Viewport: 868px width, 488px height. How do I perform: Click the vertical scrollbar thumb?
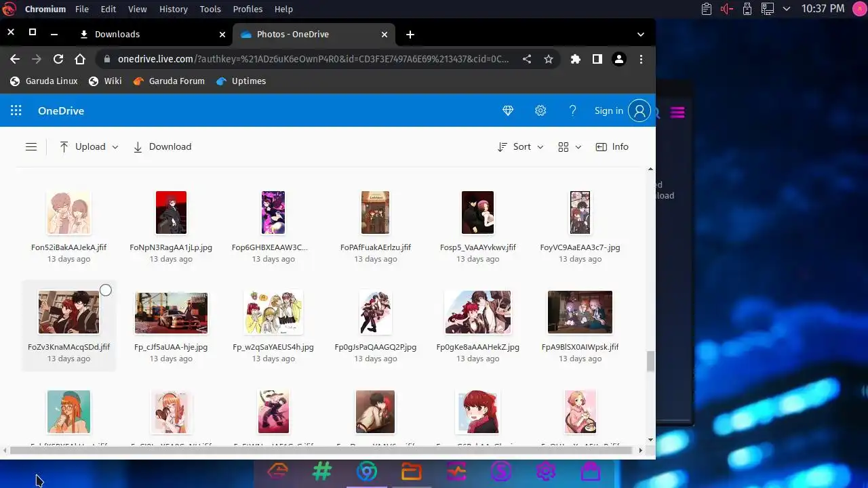pyautogui.click(x=651, y=361)
